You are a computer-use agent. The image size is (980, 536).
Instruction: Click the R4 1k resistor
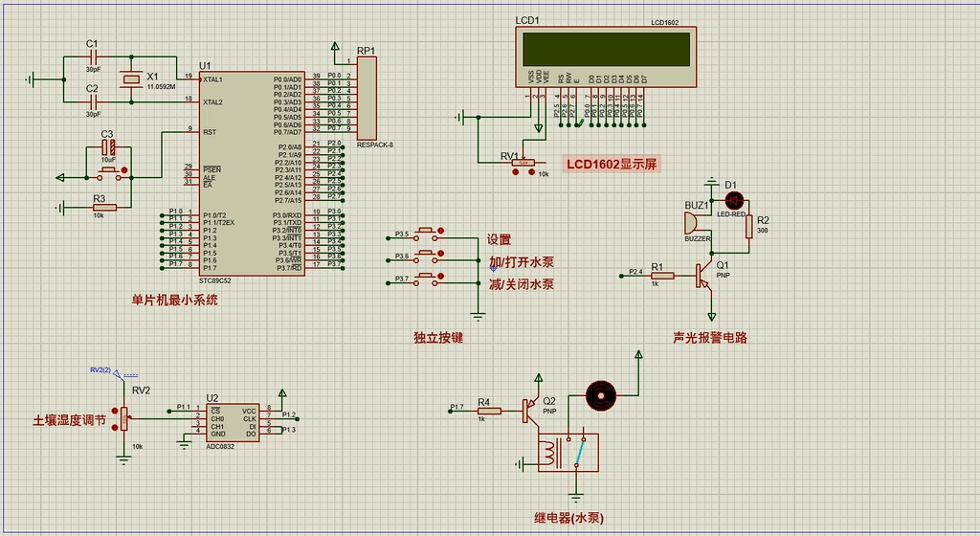click(483, 411)
